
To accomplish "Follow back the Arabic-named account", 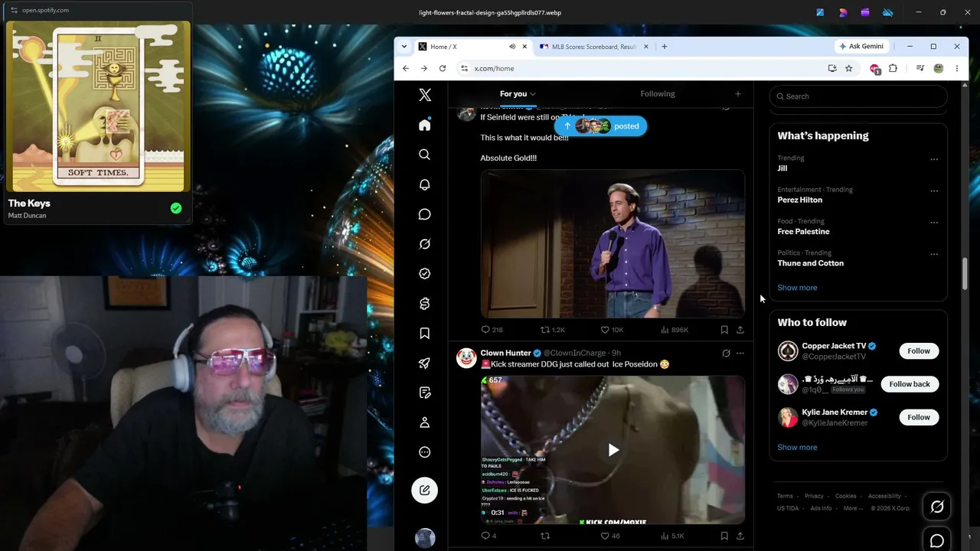I will point(910,384).
